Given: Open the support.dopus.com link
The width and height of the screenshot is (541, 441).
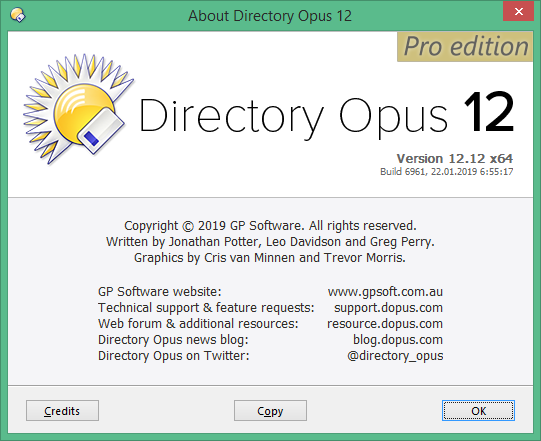Looking at the screenshot, I should point(388,308).
